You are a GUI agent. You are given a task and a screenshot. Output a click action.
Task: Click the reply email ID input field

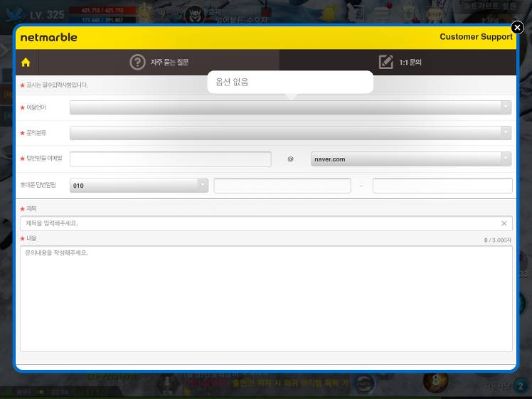point(170,159)
